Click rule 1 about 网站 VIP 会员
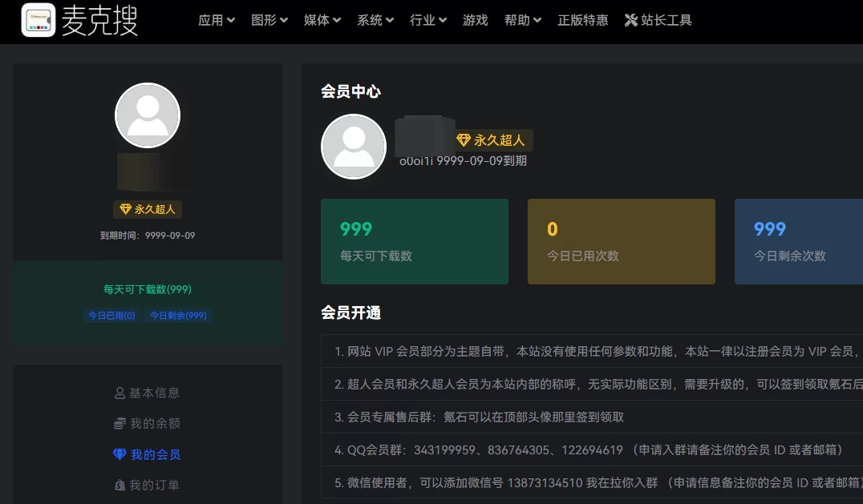Image resolution: width=863 pixels, height=504 pixels. (592, 351)
